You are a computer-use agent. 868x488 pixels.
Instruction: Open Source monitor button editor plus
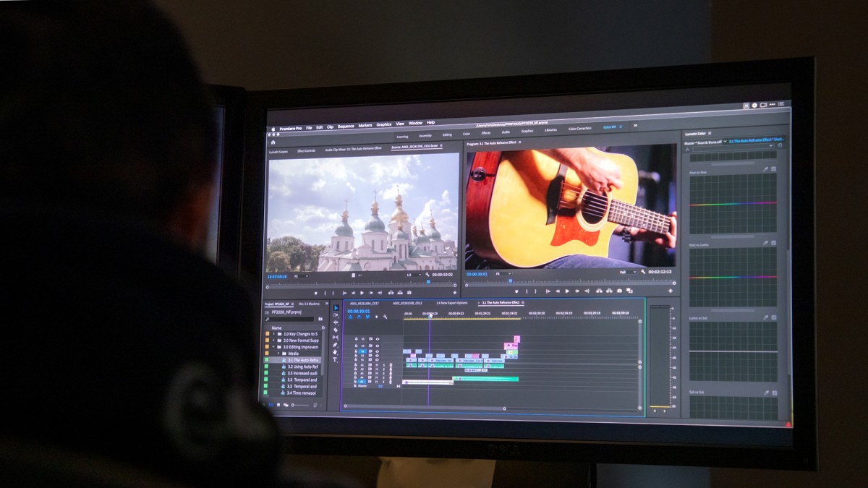pos(455,293)
